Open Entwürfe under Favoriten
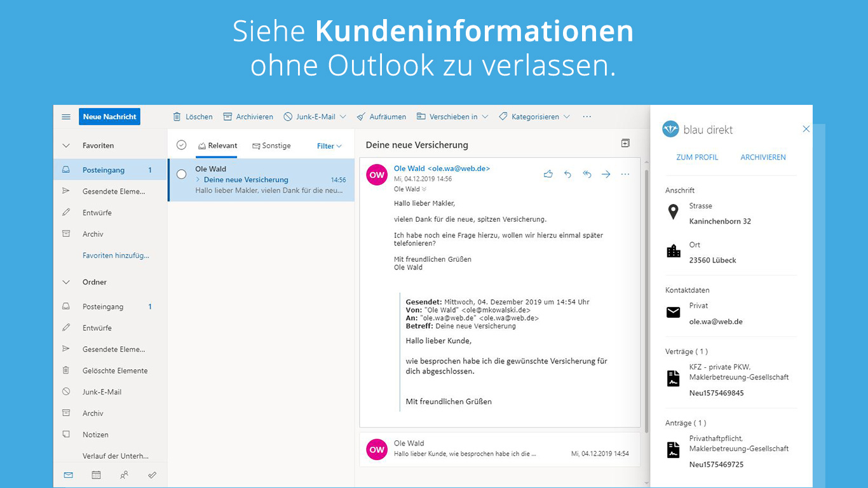Screen dimensions: 868x488 [x=110, y=213]
